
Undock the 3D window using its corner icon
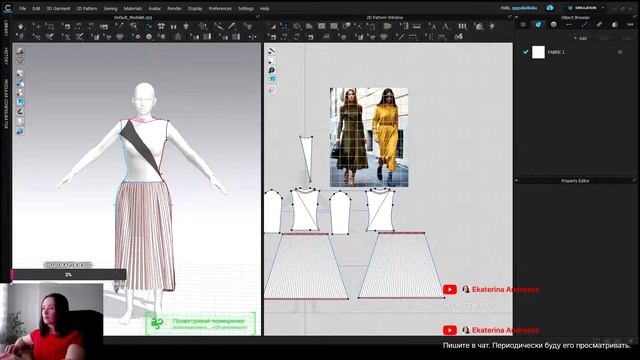point(258,18)
